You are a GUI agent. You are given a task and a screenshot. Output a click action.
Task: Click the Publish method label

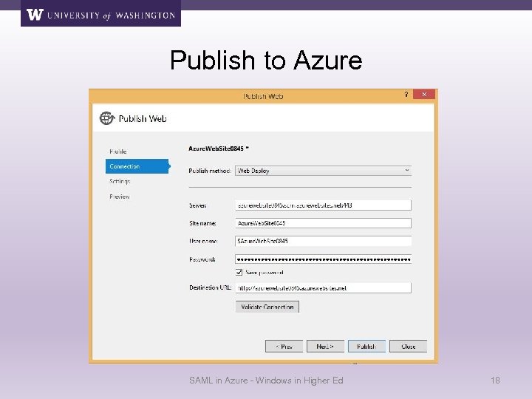(209, 171)
